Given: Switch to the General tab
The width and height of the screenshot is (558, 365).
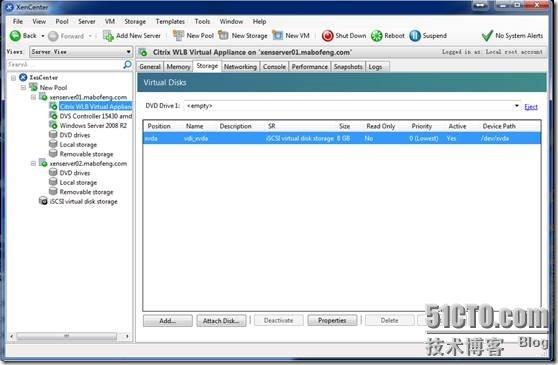Looking at the screenshot, I should (150, 67).
